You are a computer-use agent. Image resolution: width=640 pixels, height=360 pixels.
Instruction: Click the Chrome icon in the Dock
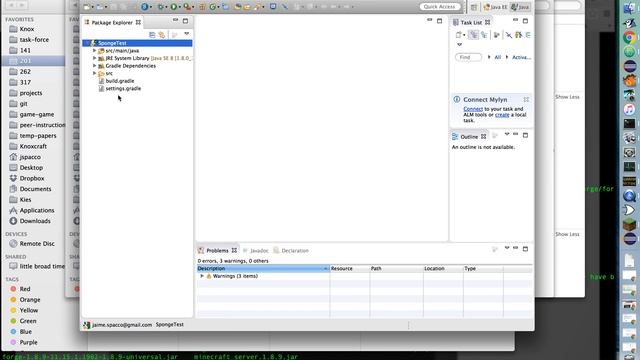pos(629,38)
